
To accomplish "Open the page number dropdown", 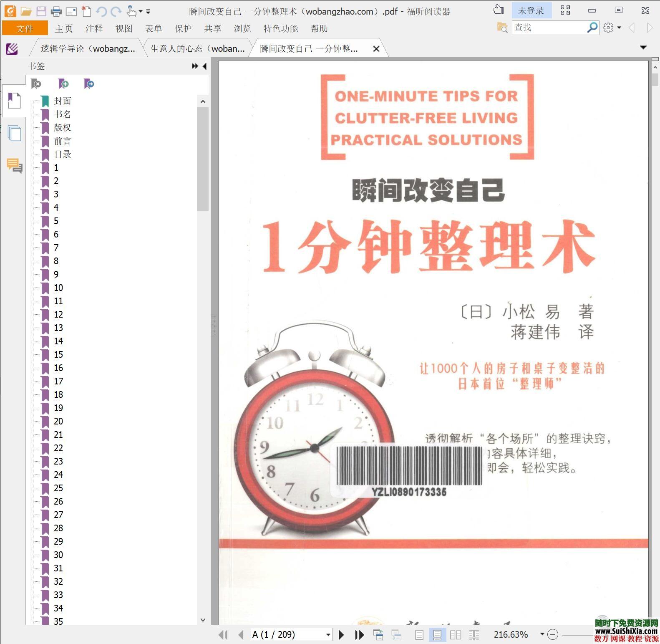I will click(328, 635).
